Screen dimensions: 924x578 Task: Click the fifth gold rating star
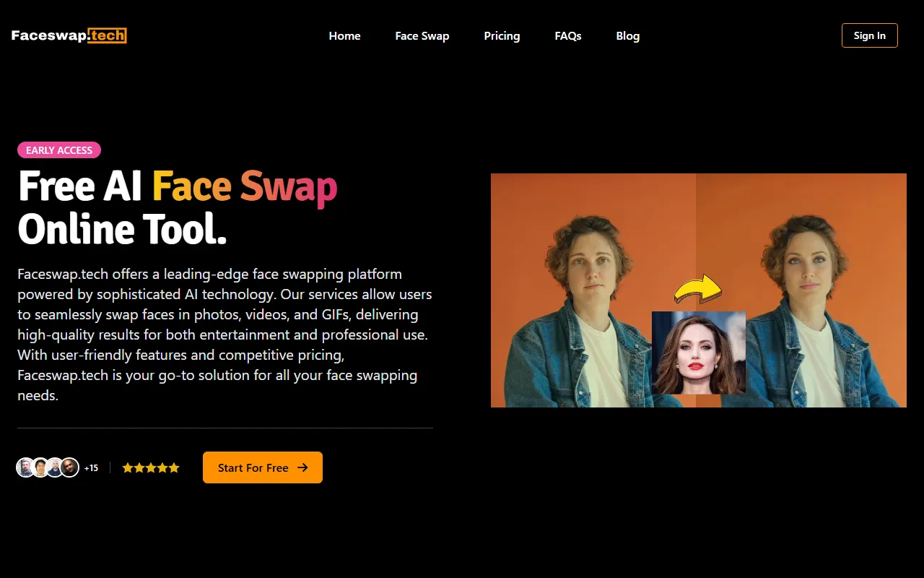point(174,467)
